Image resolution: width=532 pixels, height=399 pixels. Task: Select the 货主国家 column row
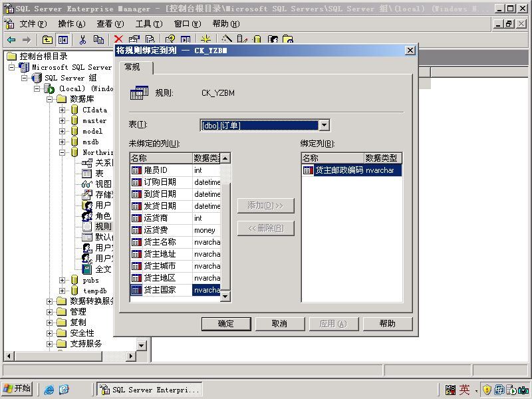coord(176,290)
